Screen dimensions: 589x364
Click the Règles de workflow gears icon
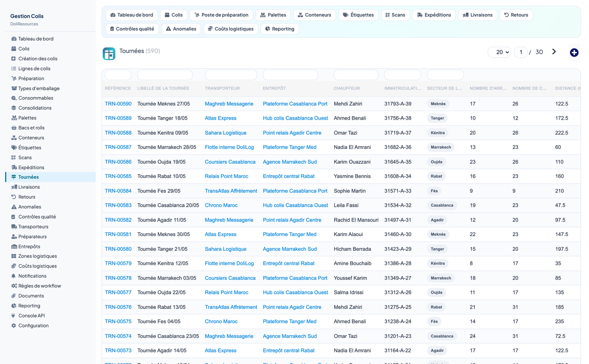14,286
